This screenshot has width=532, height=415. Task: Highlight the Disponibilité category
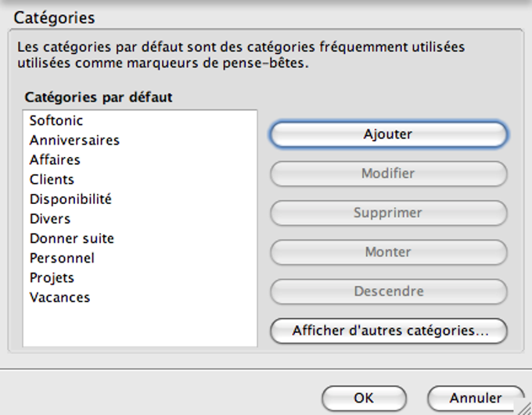(x=70, y=199)
